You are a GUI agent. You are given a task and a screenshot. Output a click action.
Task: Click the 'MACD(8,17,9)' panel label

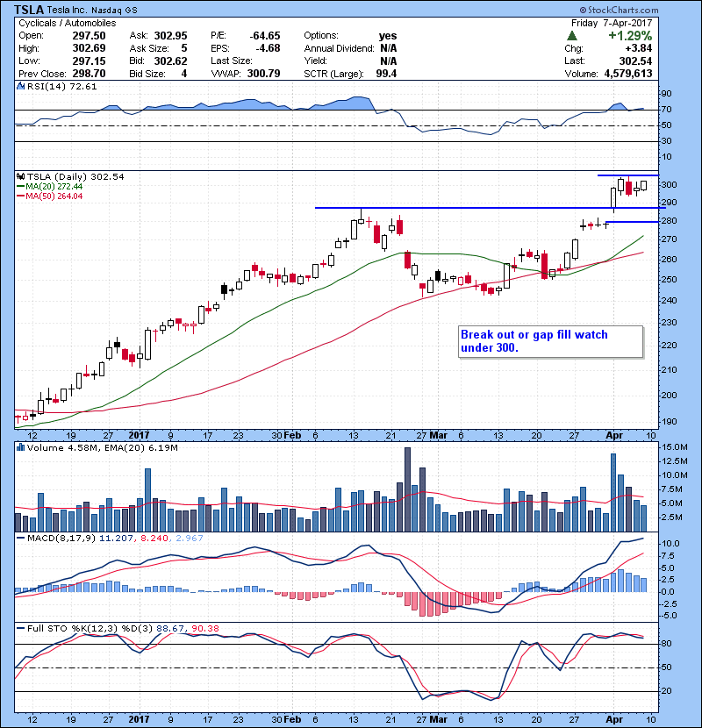[61, 539]
